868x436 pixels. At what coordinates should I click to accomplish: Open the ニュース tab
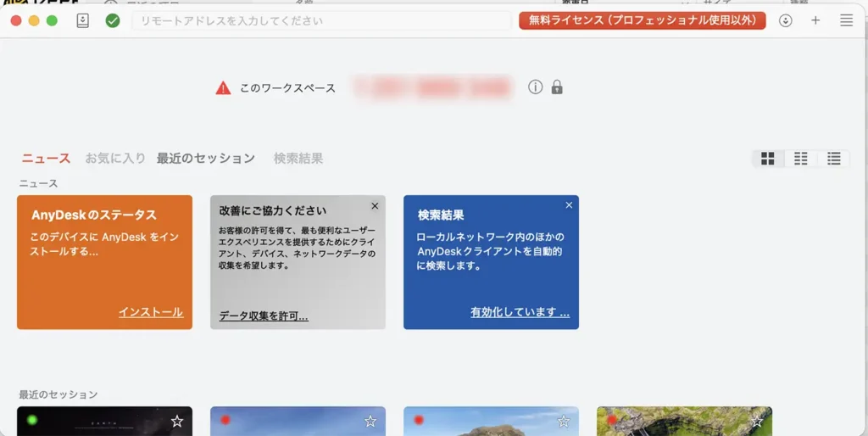coord(46,159)
